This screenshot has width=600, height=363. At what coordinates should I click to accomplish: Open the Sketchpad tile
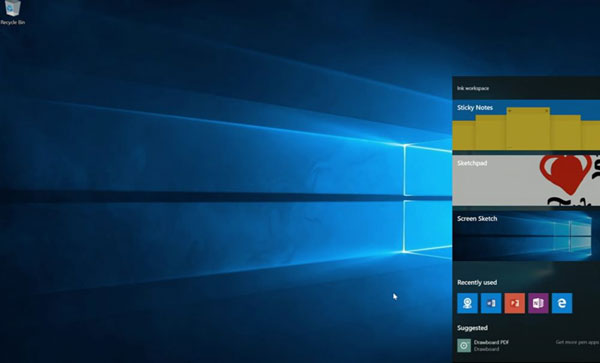526,180
